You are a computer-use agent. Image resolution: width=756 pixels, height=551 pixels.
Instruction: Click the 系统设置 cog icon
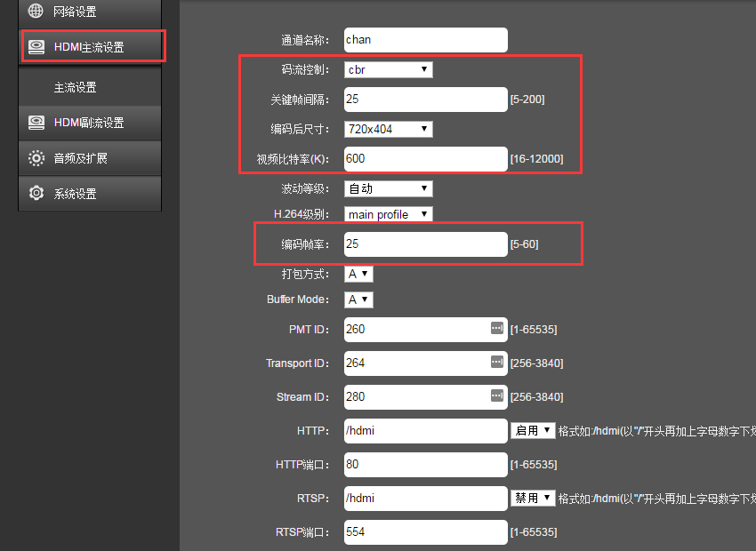pyautogui.click(x=36, y=194)
